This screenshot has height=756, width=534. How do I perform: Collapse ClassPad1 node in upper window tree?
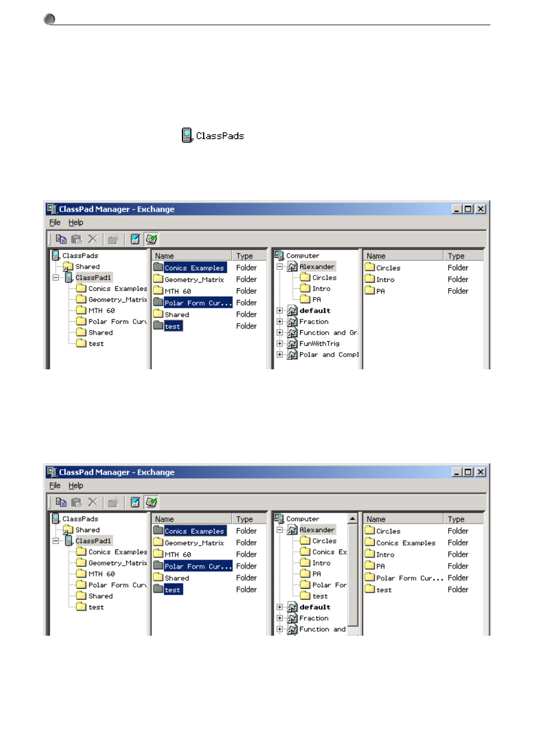point(56,278)
